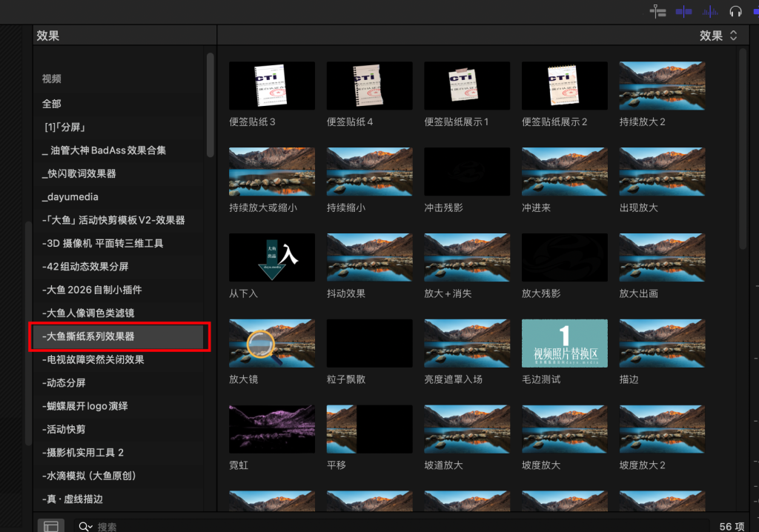
Task: Click the 便签贴纸 3 effect thumbnail
Action: 272,85
